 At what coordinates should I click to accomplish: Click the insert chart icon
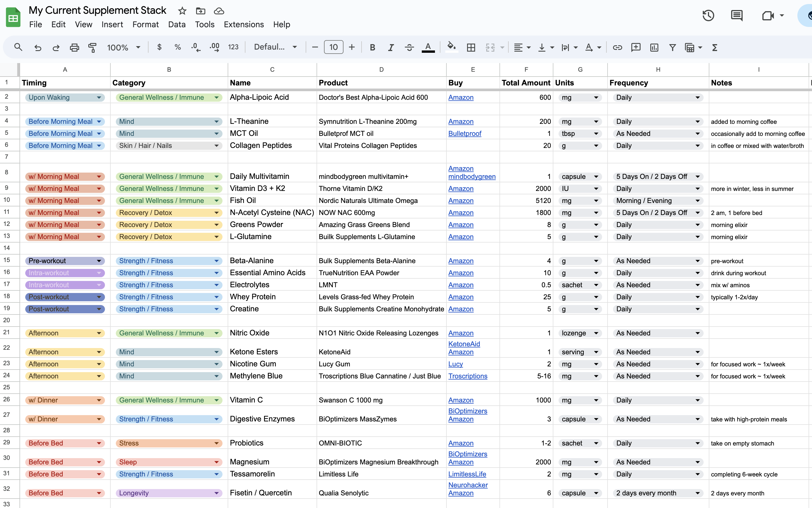[x=654, y=47]
